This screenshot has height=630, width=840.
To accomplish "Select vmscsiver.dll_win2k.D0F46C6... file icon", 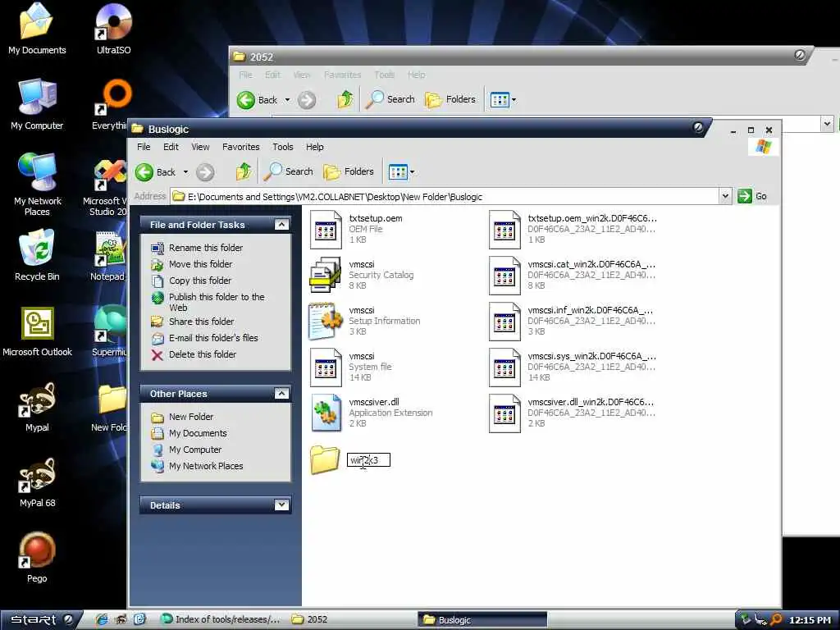I will tap(504, 413).
